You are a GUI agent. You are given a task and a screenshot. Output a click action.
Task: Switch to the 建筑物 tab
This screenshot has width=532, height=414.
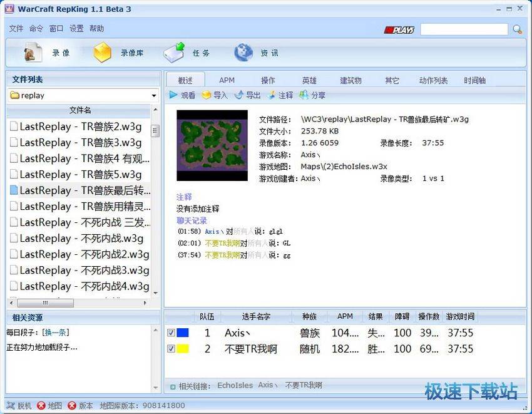350,80
